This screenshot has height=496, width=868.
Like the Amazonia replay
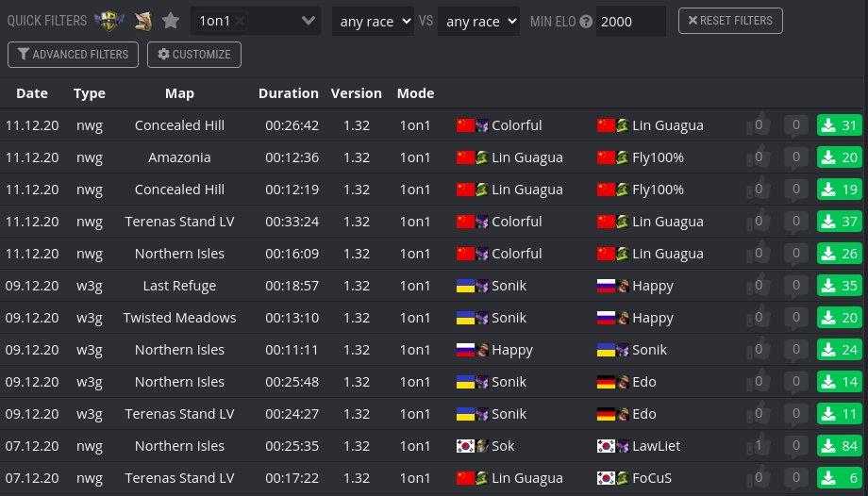click(x=759, y=157)
